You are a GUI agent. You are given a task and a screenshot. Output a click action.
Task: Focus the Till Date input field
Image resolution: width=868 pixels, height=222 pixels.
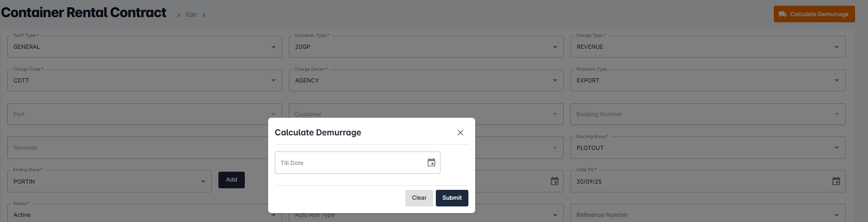tap(357, 162)
